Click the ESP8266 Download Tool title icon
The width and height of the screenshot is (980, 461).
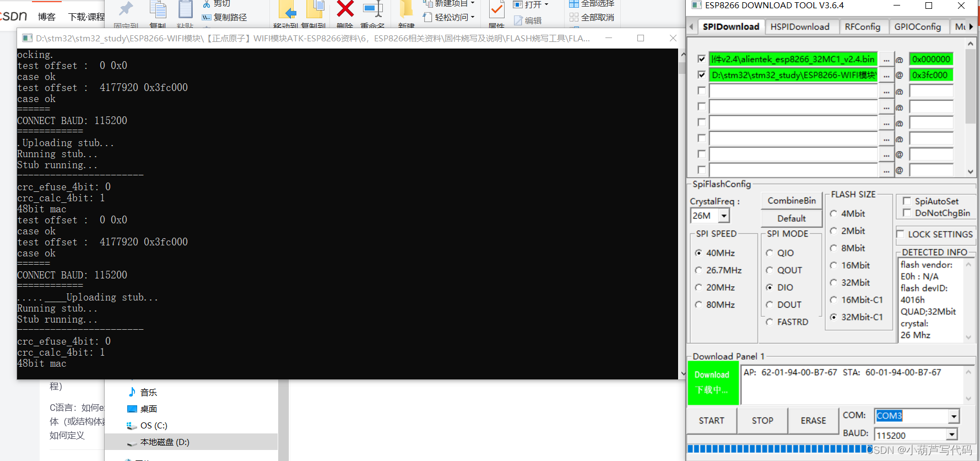(696, 6)
